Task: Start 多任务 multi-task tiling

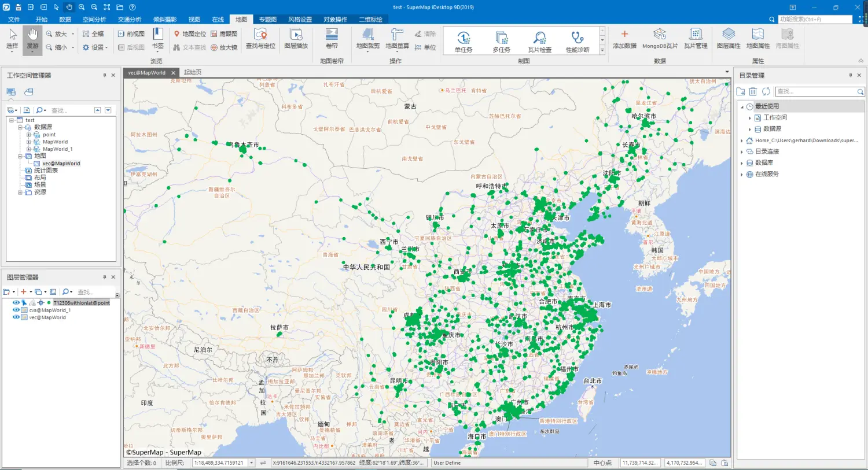Action: pyautogui.click(x=501, y=42)
